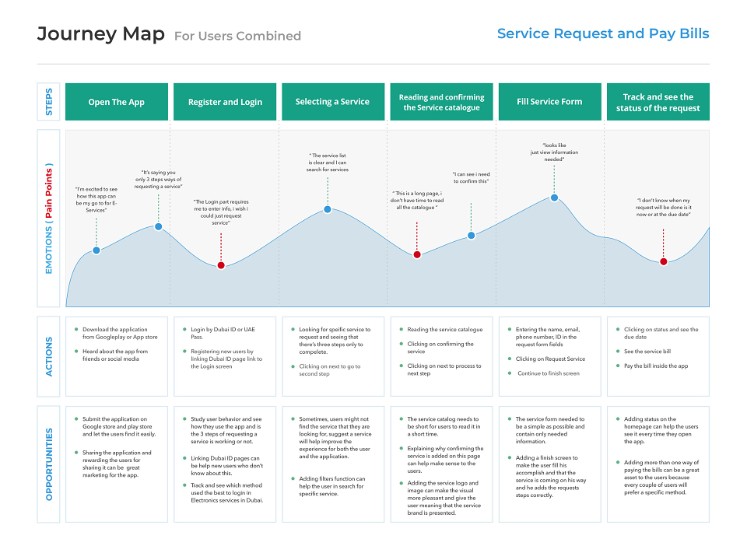Select the highest blue dot in Fill Service Form

[554, 198]
